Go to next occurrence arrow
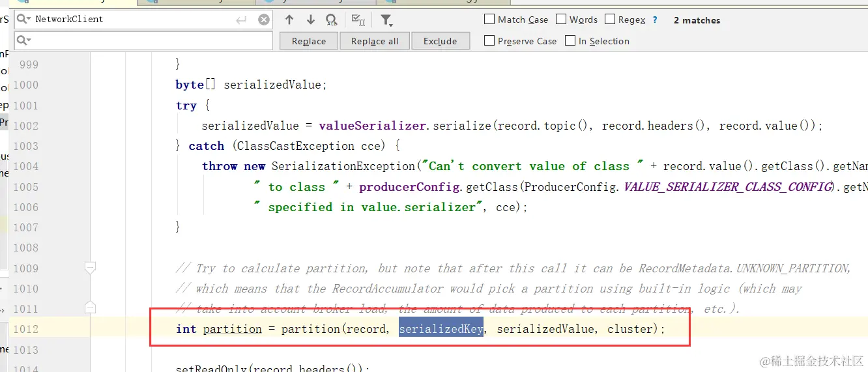Screen dimensions: 868x372 coord(310,20)
